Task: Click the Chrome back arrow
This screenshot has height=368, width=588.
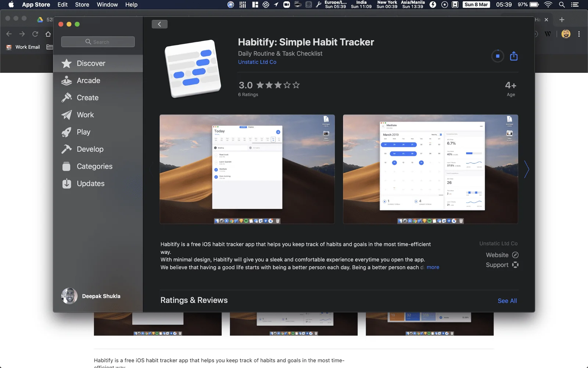Action: pos(9,34)
